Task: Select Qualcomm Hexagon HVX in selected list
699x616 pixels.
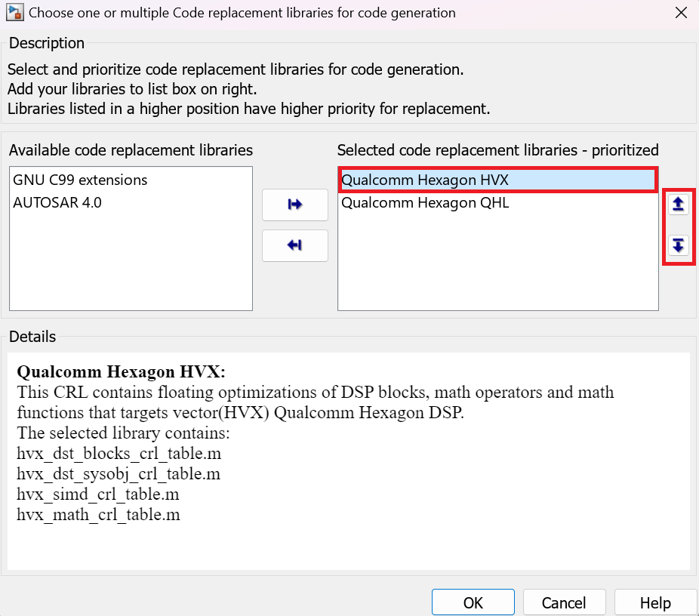Action: (425, 180)
